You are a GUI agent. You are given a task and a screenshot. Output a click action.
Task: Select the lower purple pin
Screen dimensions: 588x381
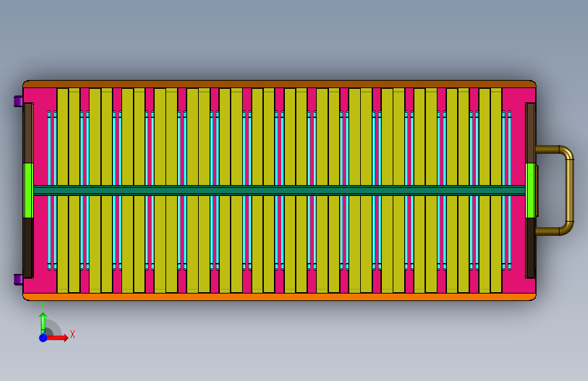coord(18,280)
